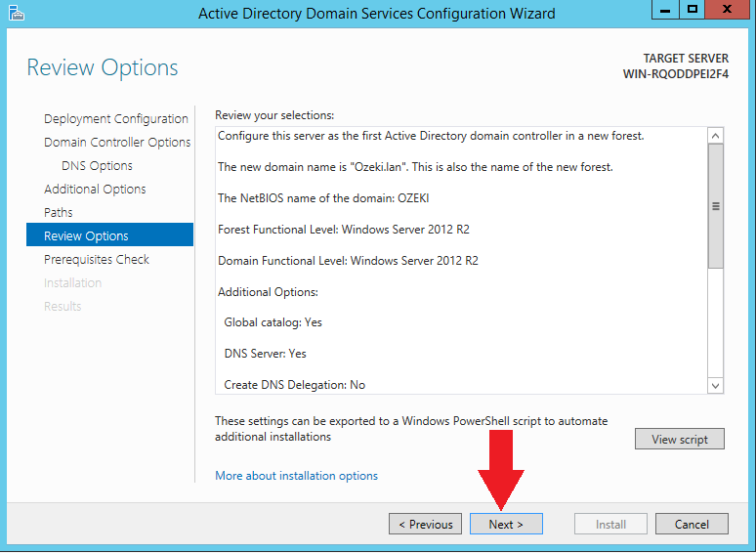Viewport: 756px width, 553px height.
Task: Cancel the configuration wizard
Action: (692, 525)
